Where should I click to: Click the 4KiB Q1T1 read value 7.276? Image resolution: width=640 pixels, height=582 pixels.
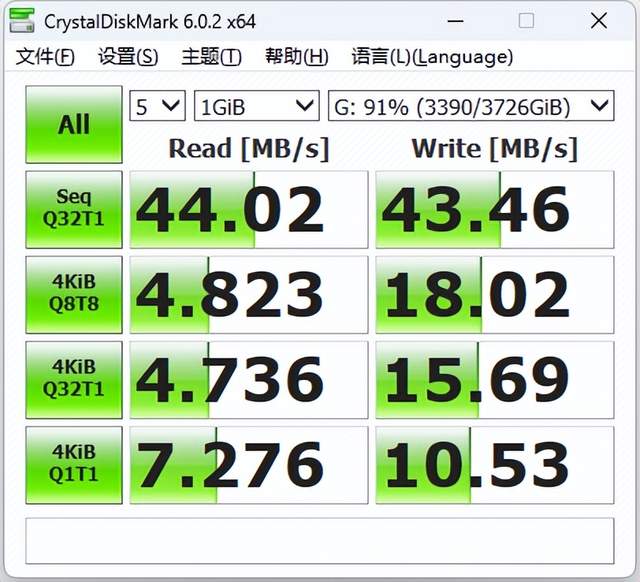click(249, 465)
